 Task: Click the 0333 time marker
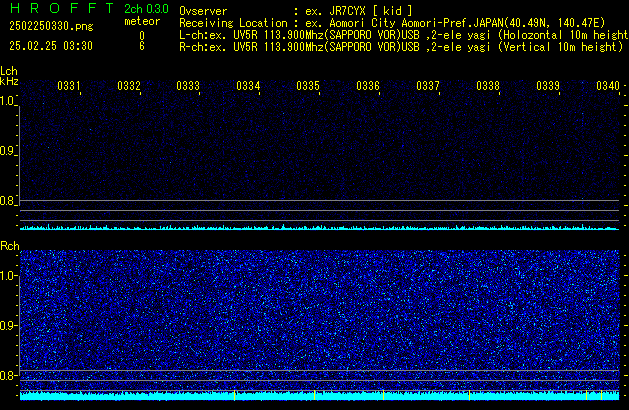188,86
